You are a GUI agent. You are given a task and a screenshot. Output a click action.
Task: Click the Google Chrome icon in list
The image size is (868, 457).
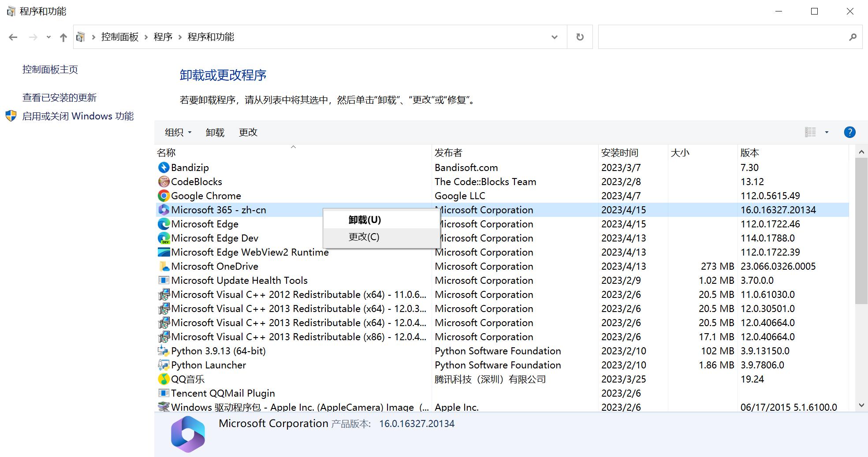click(x=164, y=196)
